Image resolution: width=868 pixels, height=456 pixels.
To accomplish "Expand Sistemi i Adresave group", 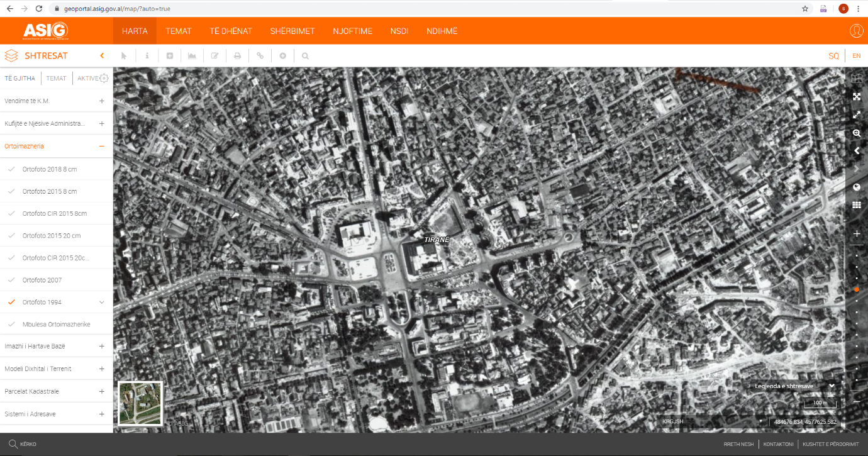I will pyautogui.click(x=102, y=414).
